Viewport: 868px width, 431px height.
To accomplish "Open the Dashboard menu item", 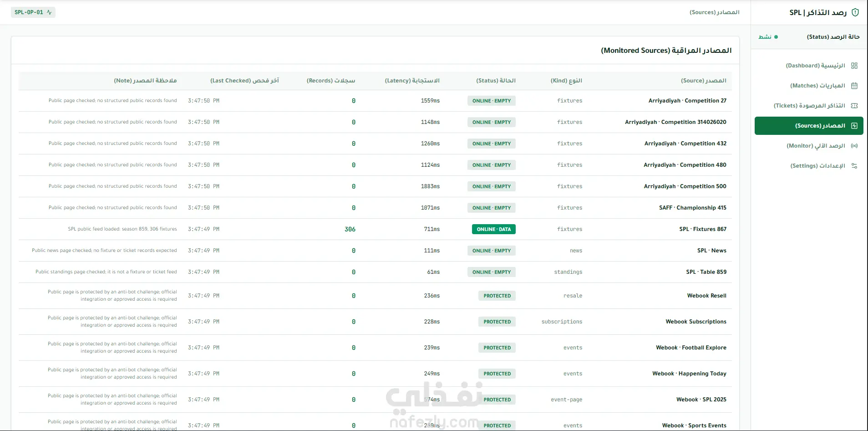I will (809, 66).
